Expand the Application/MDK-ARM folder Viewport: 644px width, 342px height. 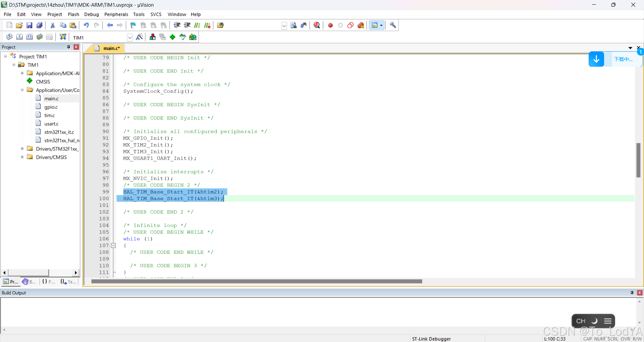22,73
